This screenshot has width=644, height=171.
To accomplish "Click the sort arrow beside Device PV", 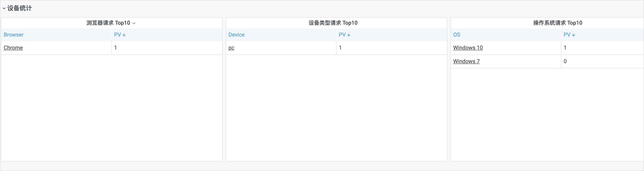I will click(349, 35).
